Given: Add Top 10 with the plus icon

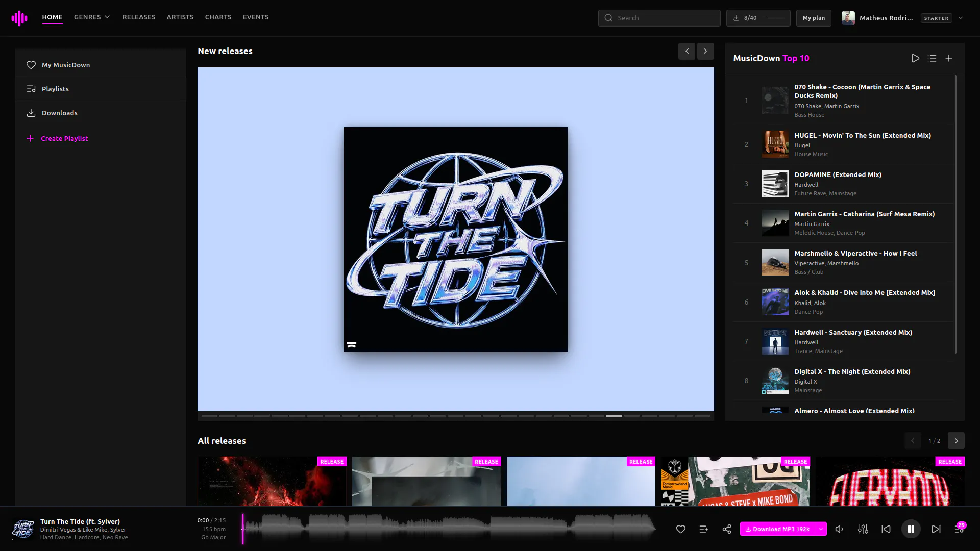Looking at the screenshot, I should tap(949, 58).
